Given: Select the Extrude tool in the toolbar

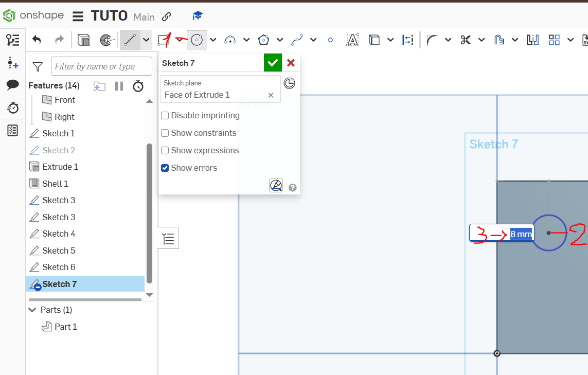Looking at the screenshot, I should tap(83, 40).
